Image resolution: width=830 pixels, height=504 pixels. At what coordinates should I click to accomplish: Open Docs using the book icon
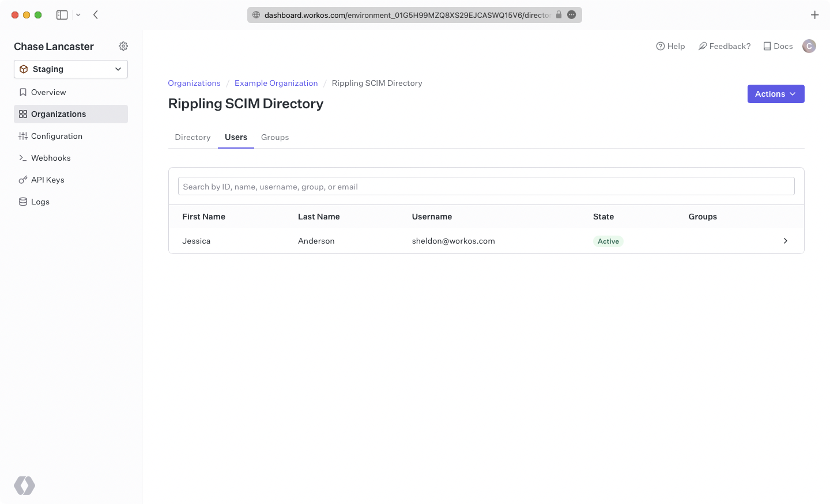[x=767, y=46]
